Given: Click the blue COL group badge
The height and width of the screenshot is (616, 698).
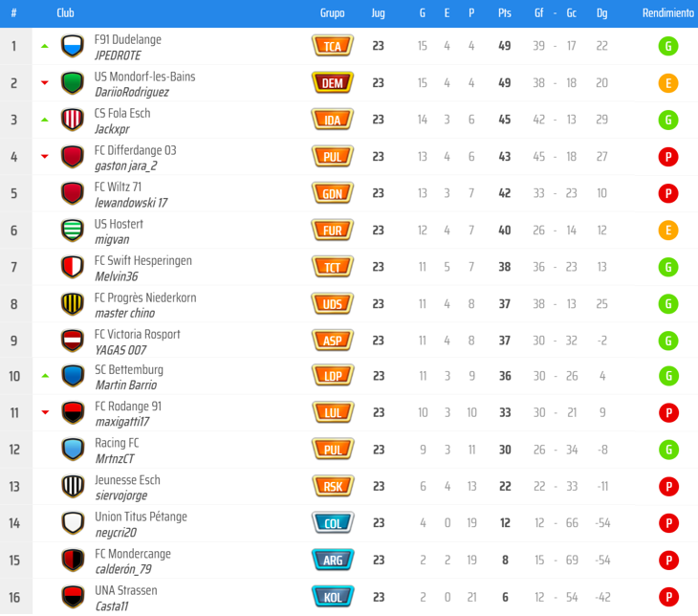Looking at the screenshot, I should (x=333, y=523).
